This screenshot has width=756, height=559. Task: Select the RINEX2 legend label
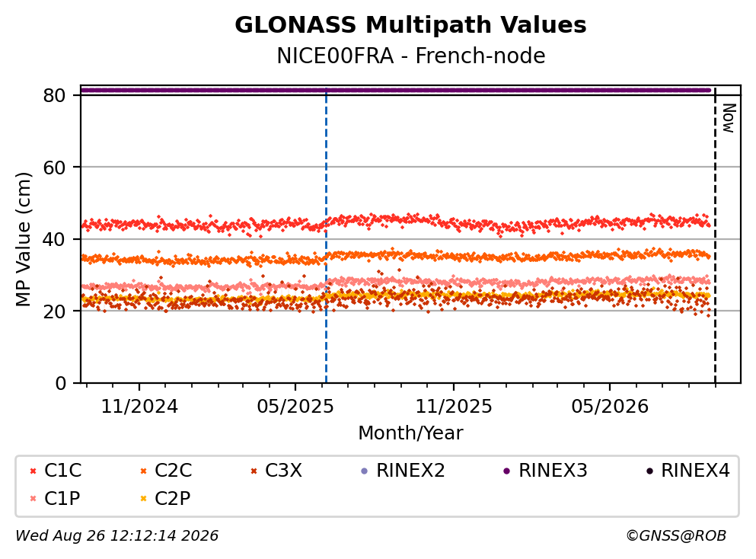click(x=410, y=471)
